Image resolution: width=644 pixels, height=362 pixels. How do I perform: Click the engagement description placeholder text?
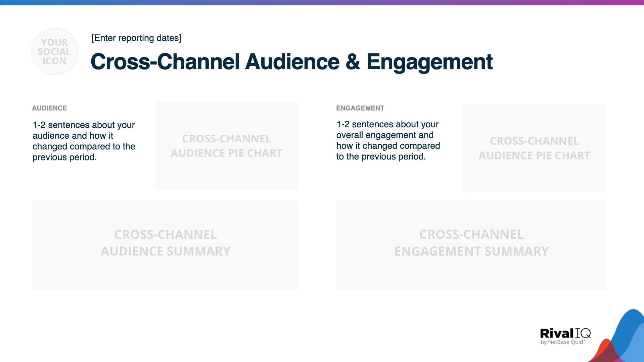pyautogui.click(x=388, y=140)
